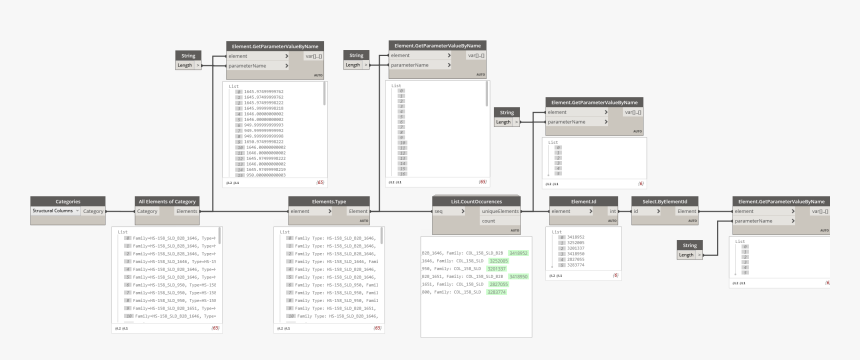Select value 1645.99999998218 in the length list
The height and width of the screenshot is (360, 860).
(x=264, y=108)
